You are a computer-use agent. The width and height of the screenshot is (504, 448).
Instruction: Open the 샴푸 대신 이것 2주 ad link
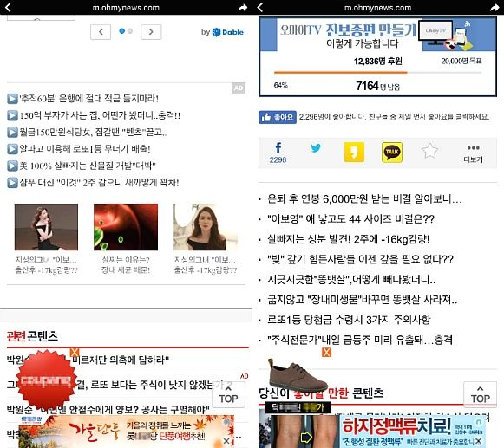click(x=99, y=183)
